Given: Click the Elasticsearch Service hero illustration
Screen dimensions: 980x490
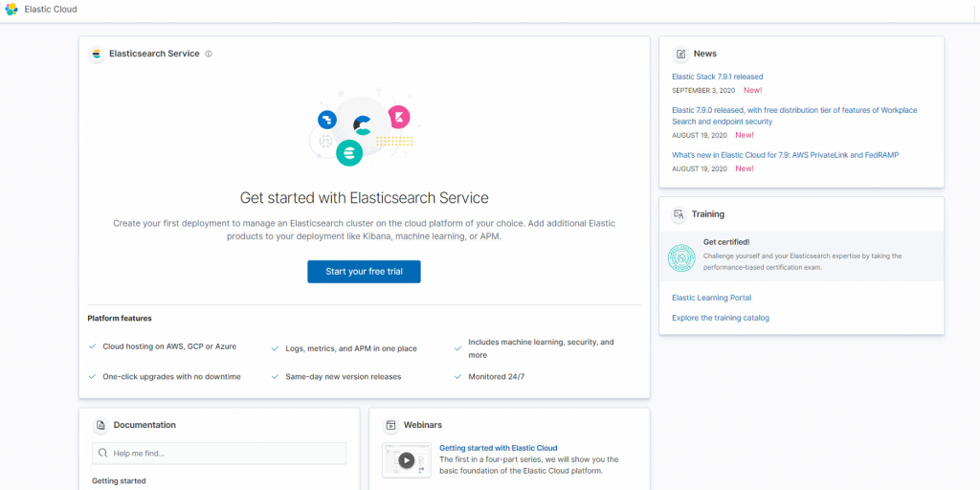Looking at the screenshot, I should [365, 129].
